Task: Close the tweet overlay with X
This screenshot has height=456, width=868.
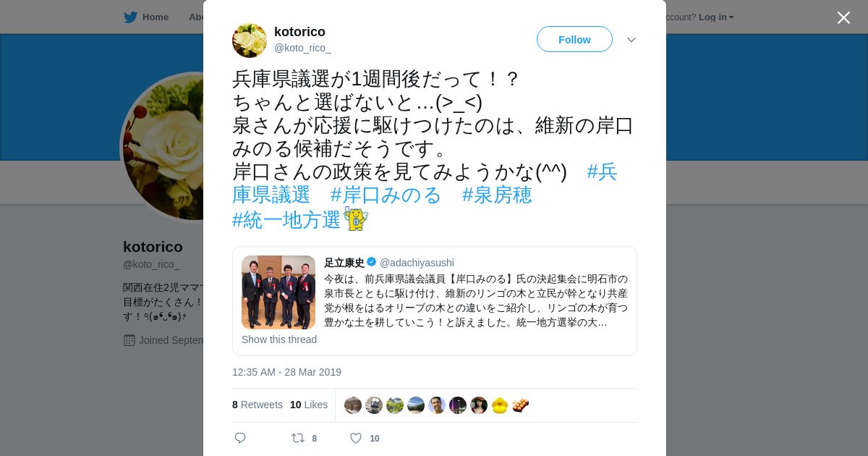Action: pos(843,17)
